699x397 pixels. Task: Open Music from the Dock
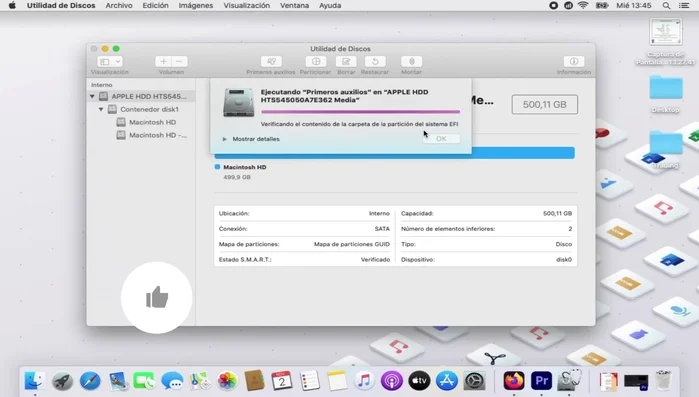[364, 381]
